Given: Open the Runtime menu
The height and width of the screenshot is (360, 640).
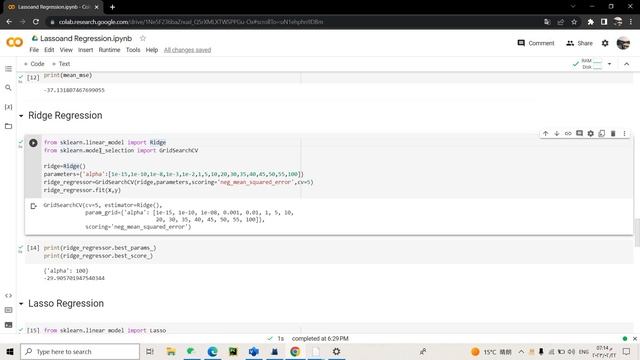Looking at the screenshot, I should click(x=109, y=50).
